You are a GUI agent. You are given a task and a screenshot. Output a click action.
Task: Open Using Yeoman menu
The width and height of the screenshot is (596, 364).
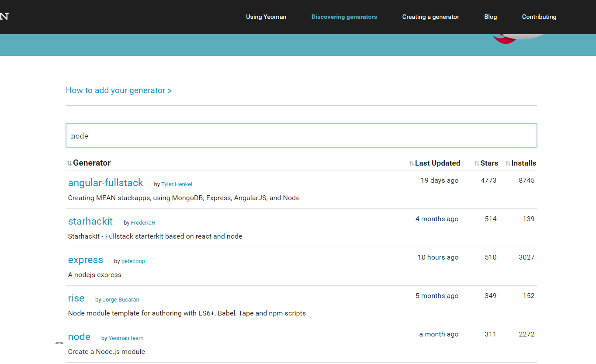click(x=266, y=17)
